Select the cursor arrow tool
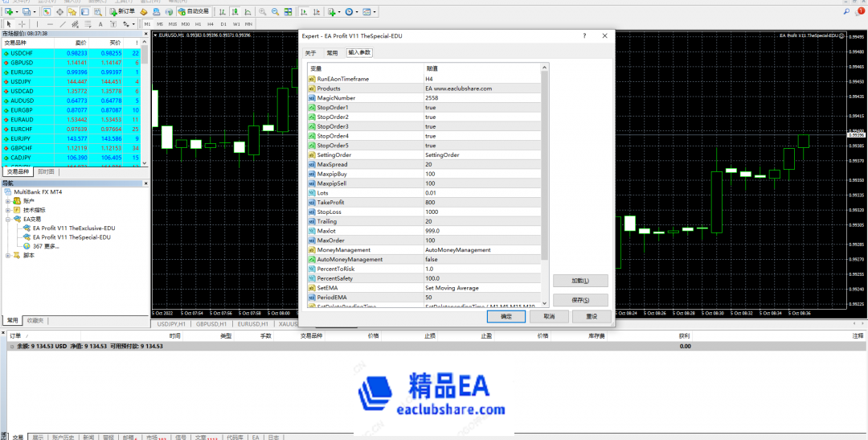The height and width of the screenshot is (440, 868). pyautogui.click(x=9, y=24)
